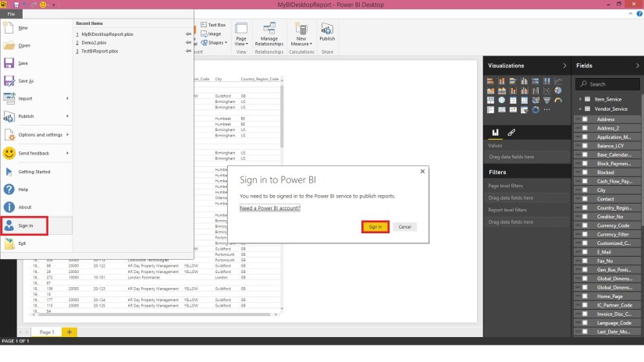Image resolution: width=644 pixels, height=362 pixels.
Task: Check the Fax_No field
Action: point(585,261)
